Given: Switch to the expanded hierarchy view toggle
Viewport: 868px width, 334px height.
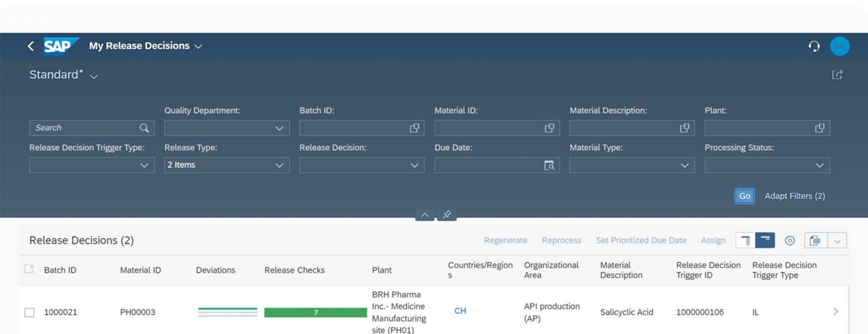Looking at the screenshot, I should (x=746, y=241).
